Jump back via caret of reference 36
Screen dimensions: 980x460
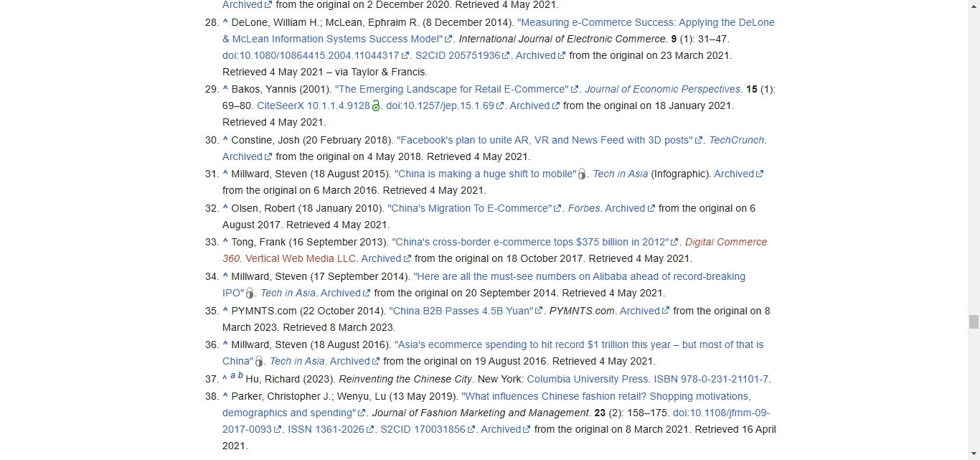click(x=225, y=344)
